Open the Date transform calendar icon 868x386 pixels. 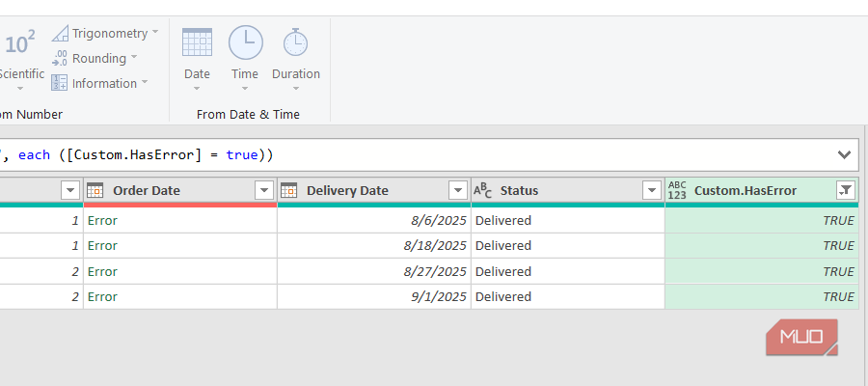pyautogui.click(x=197, y=42)
